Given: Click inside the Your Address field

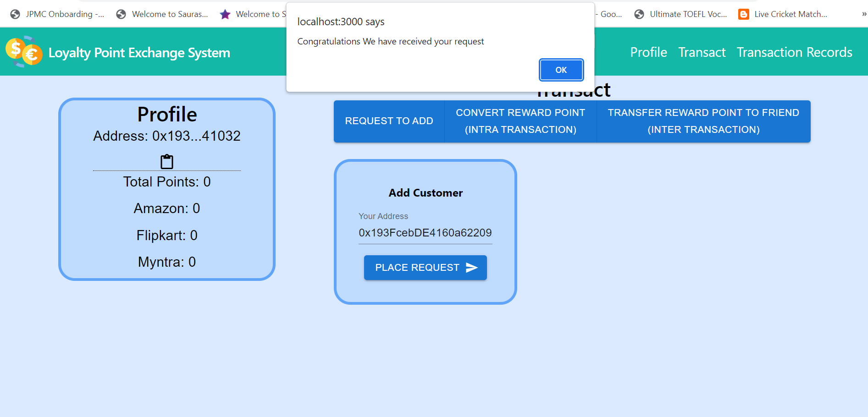Looking at the screenshot, I should [425, 232].
